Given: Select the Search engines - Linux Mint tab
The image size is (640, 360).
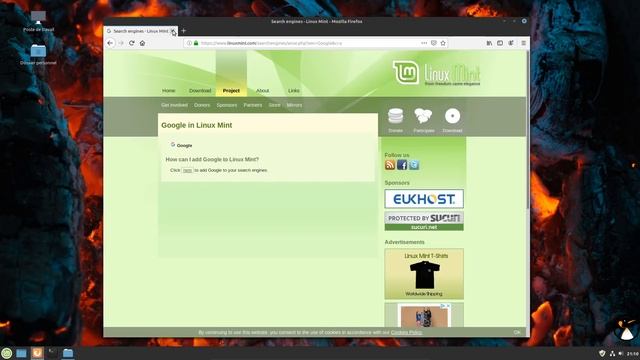Looking at the screenshot, I should (x=140, y=31).
